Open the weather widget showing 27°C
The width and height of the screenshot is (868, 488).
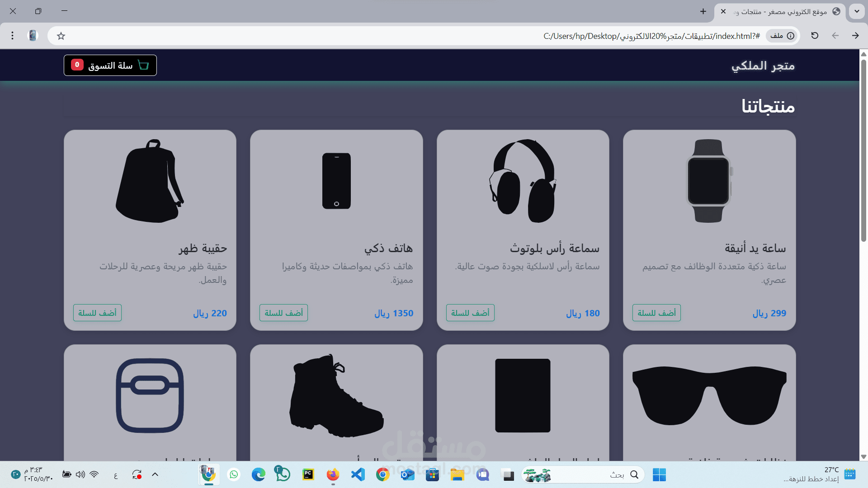click(x=818, y=474)
